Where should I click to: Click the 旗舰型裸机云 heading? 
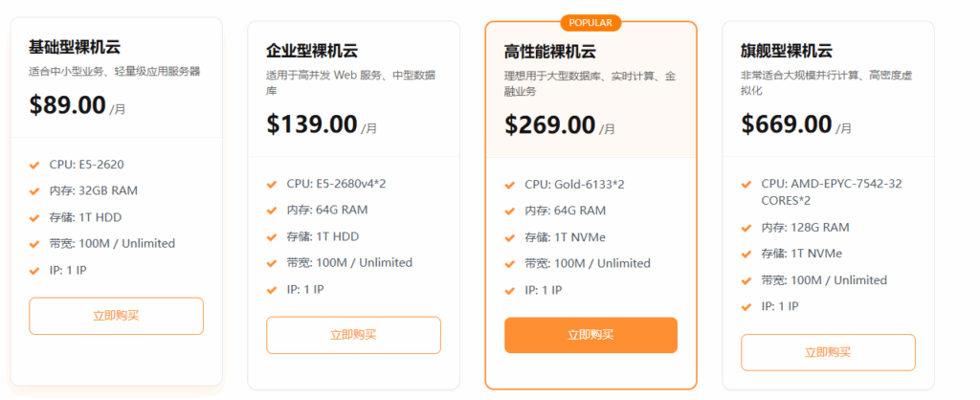[x=787, y=51]
